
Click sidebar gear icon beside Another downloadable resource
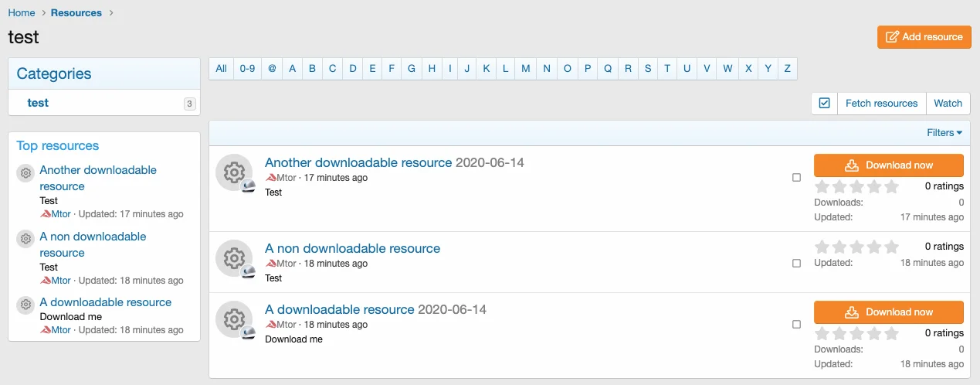(25, 172)
